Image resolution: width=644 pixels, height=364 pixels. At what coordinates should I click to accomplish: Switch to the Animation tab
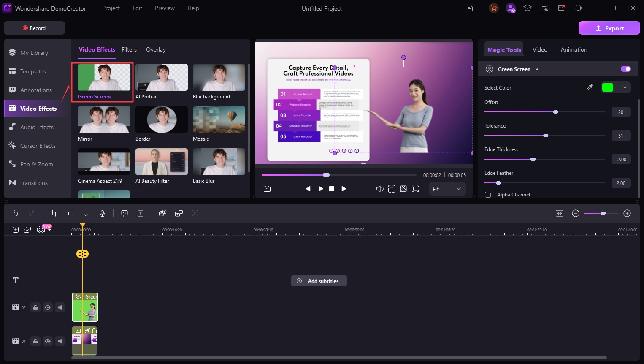tap(574, 49)
